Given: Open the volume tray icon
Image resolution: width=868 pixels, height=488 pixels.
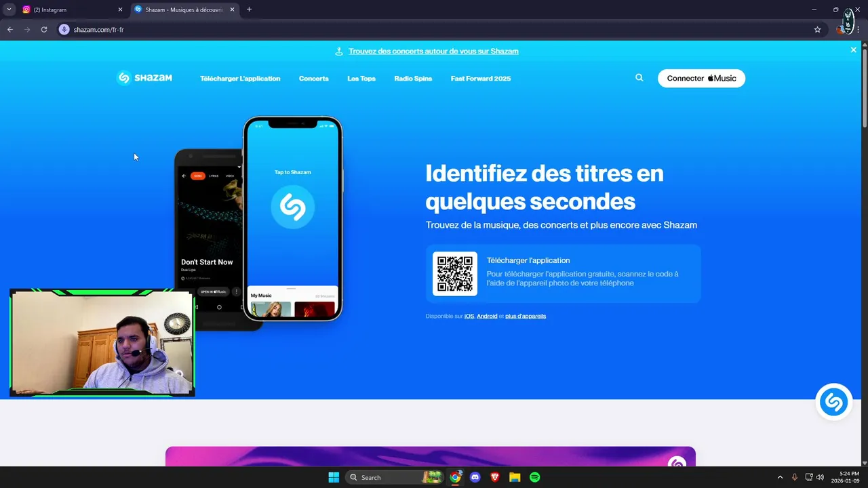Looking at the screenshot, I should click(820, 477).
